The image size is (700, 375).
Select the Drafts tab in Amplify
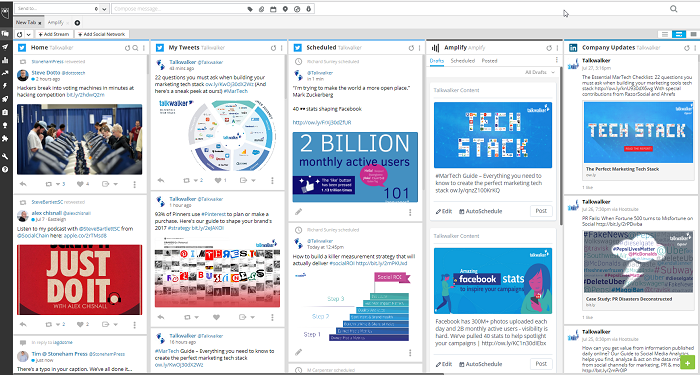tap(437, 61)
